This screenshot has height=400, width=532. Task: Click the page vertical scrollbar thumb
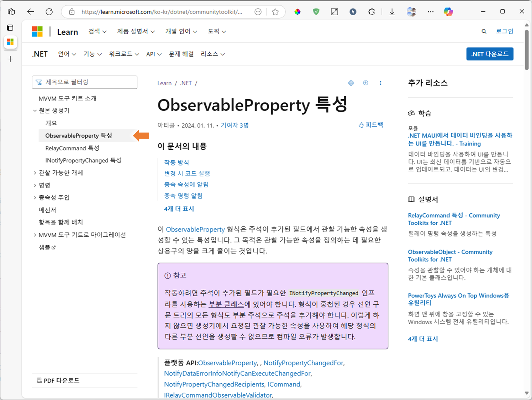pyautogui.click(x=527, y=50)
